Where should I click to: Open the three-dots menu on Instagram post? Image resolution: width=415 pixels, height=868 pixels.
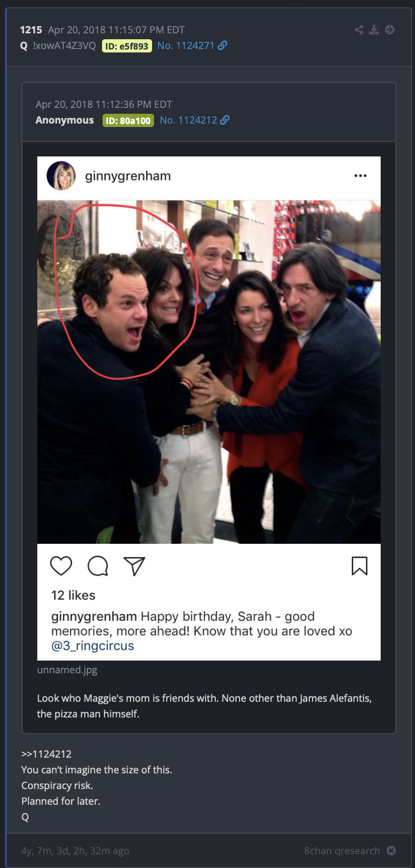(361, 176)
